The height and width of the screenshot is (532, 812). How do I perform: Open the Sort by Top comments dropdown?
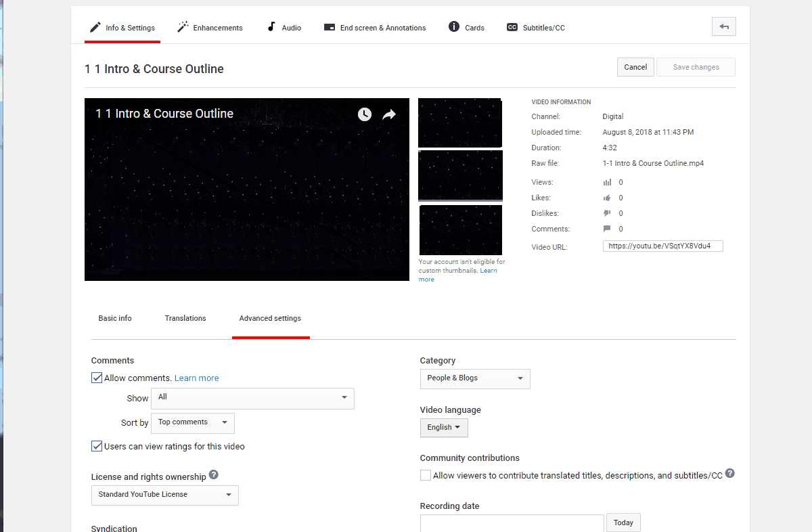point(193,423)
